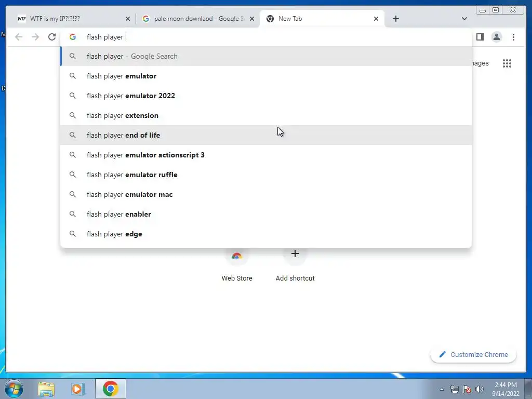Click the Add shortcut plus tile

tap(295, 267)
